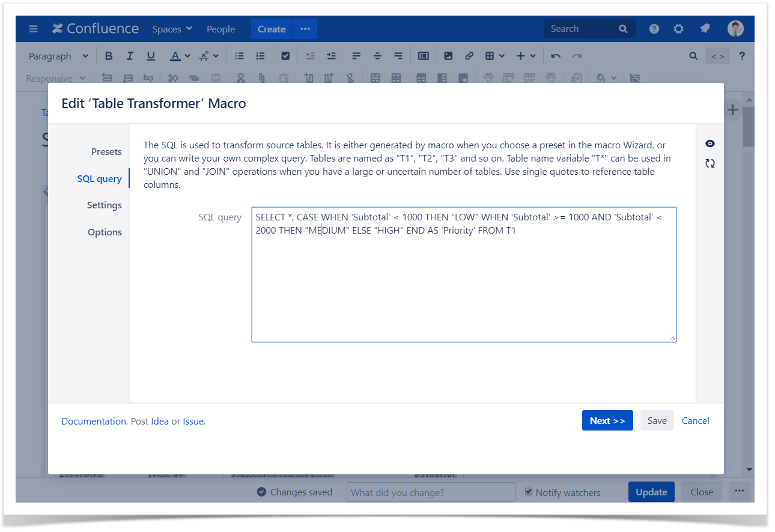Click the eye preview icon in dialog

tap(710, 144)
